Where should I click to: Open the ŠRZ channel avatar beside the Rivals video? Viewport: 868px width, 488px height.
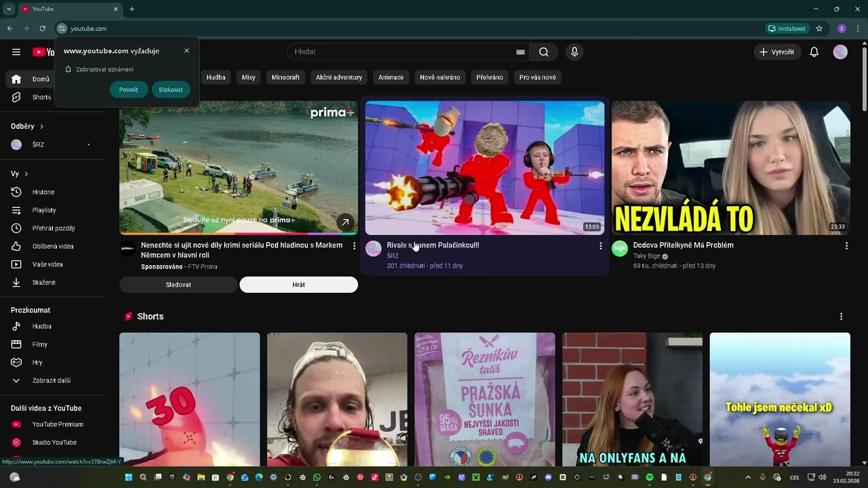point(374,249)
